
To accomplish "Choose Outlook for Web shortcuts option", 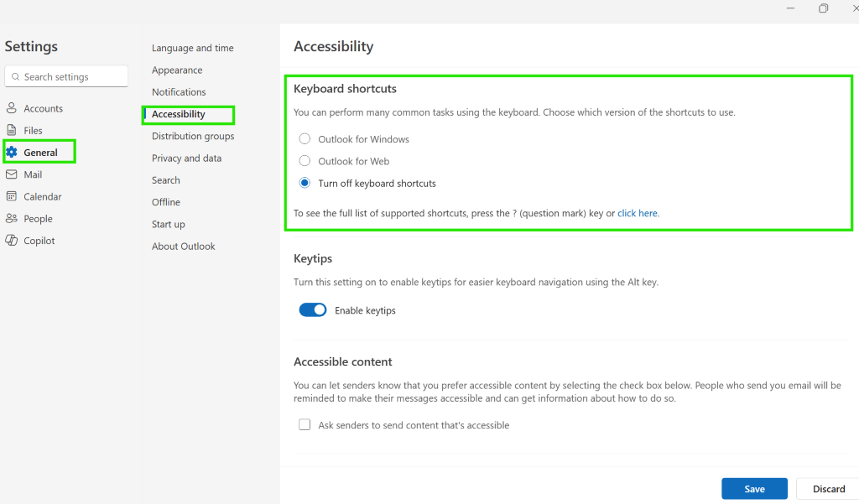I will pos(305,160).
